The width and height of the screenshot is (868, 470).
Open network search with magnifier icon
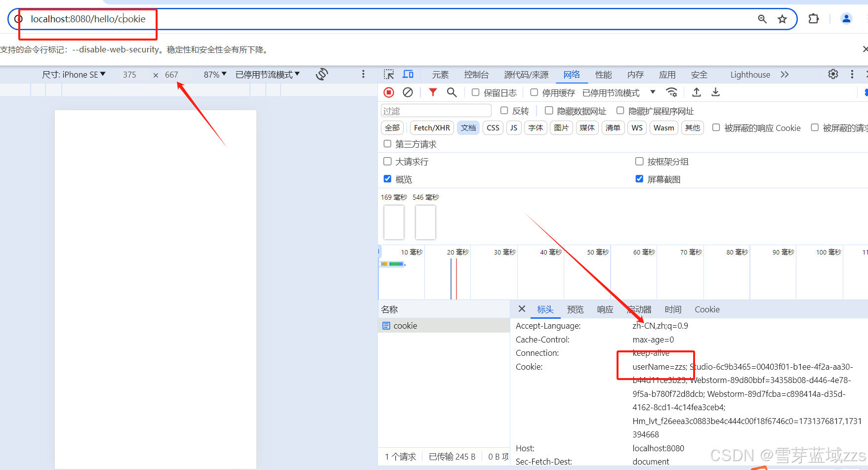452,92
